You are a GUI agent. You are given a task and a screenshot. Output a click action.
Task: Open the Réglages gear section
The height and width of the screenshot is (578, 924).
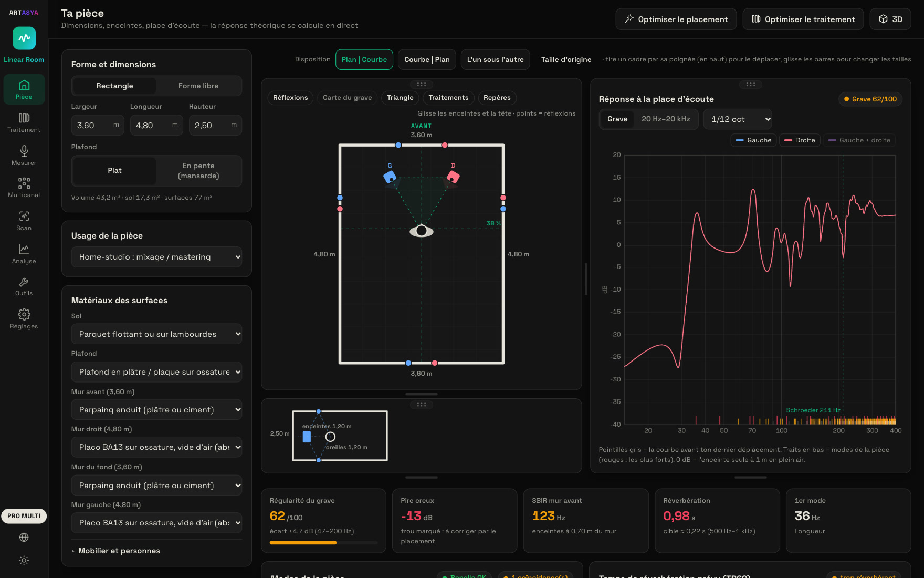coord(24,319)
